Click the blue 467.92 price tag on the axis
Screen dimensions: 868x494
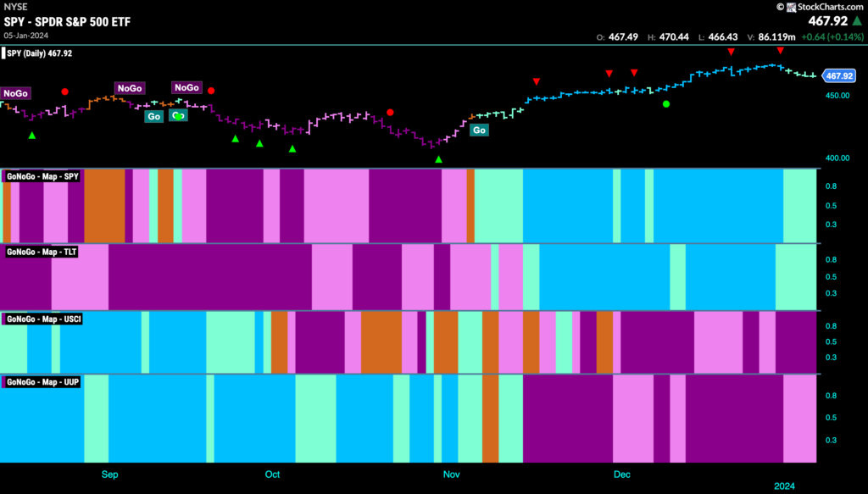[x=838, y=75]
